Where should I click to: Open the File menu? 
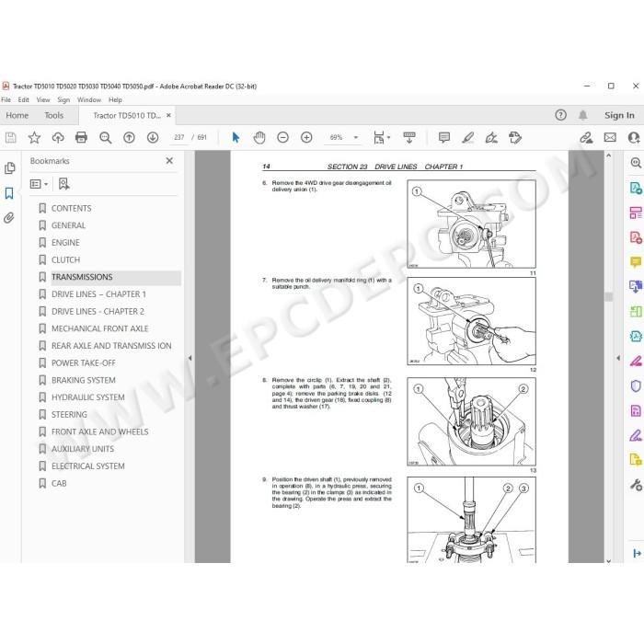[x=6, y=99]
